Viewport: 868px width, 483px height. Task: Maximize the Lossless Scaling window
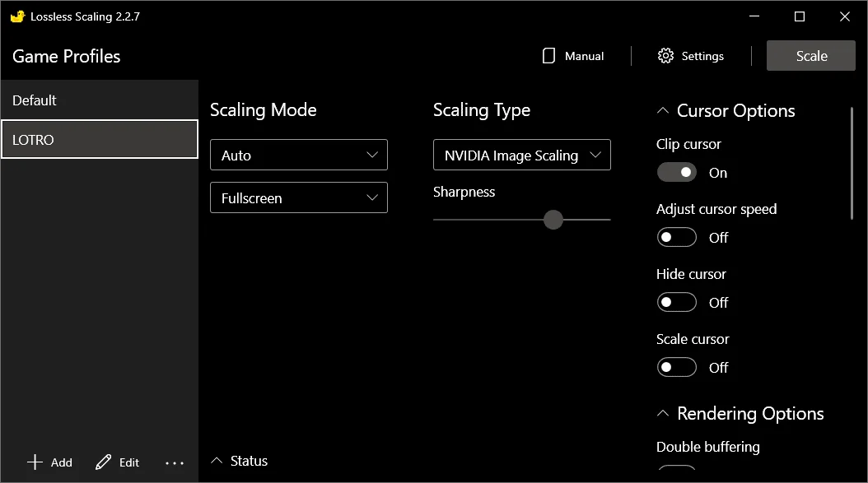click(800, 16)
